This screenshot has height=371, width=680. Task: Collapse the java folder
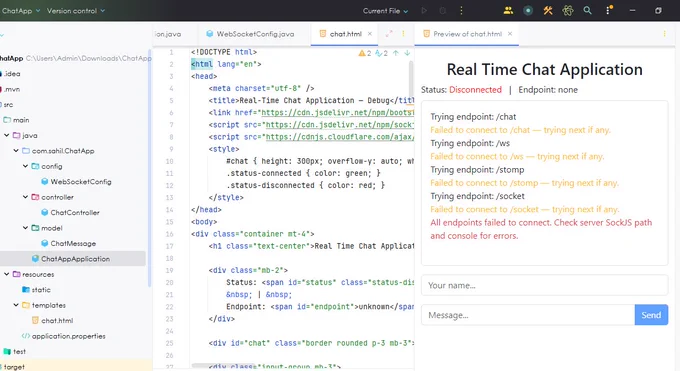[7, 135]
